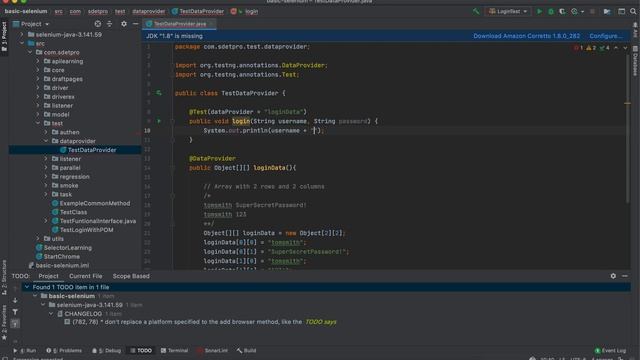Click the TODO filter funnel icon
This screenshot has height=360, width=640.
pos(15,312)
